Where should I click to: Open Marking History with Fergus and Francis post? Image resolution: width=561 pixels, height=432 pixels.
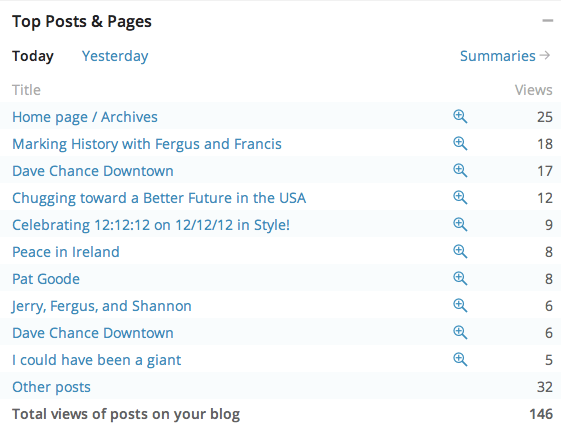pos(147,144)
